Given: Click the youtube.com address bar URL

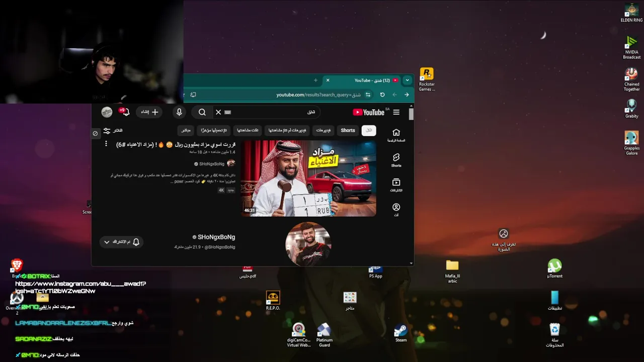Looking at the screenshot, I should tap(318, 95).
